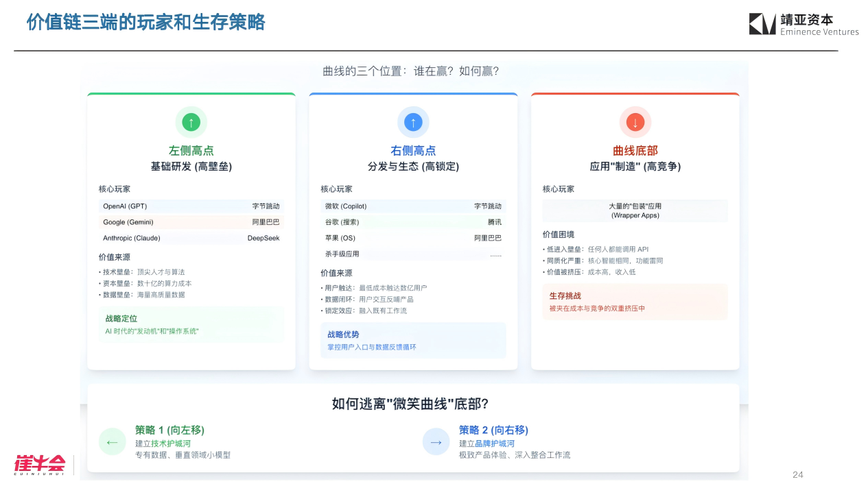The image size is (868, 484).
Task: Click the bullet 低进入壁垒：任何人都能调用 API
Action: pos(596,250)
